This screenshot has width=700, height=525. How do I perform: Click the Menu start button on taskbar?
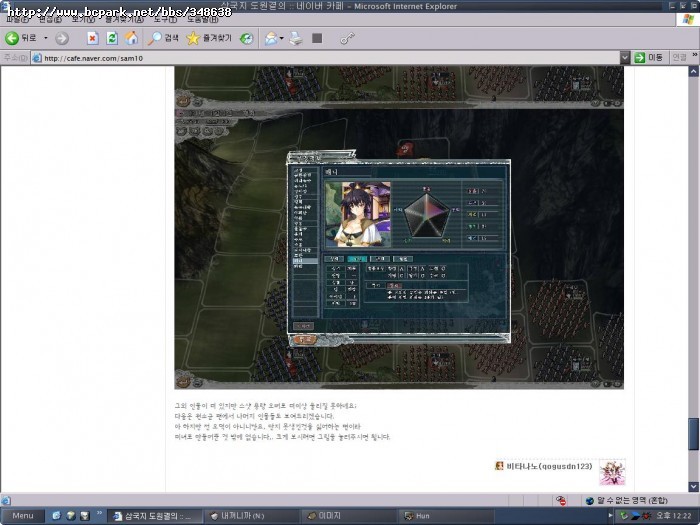point(22,516)
